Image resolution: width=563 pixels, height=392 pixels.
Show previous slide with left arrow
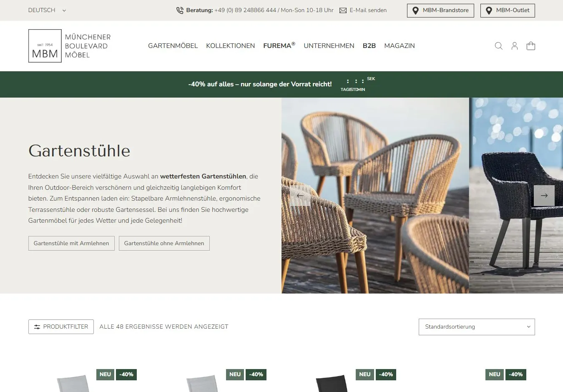[x=300, y=196]
